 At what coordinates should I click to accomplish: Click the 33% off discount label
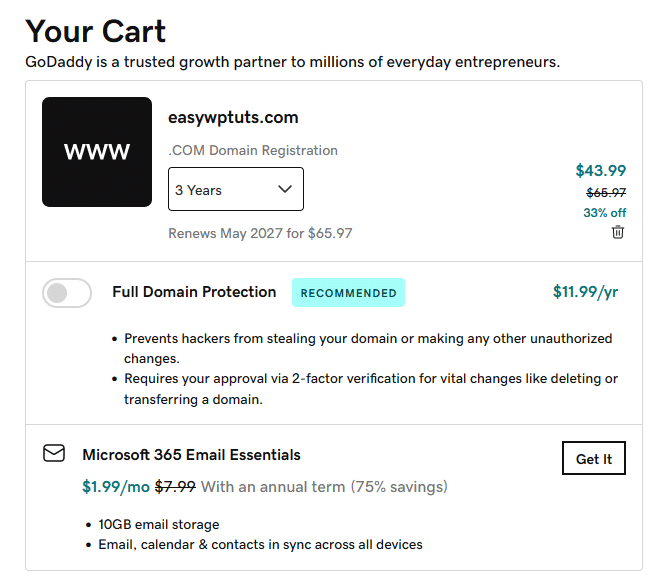(604, 212)
